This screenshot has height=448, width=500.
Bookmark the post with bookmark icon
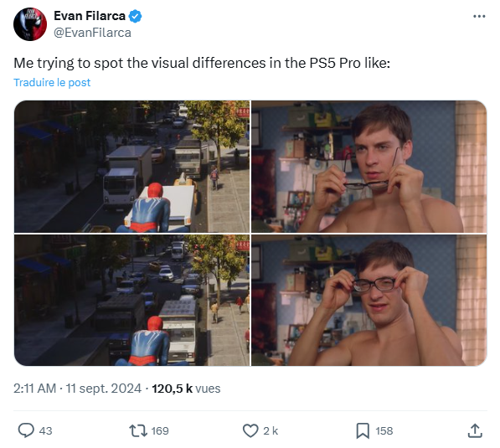pyautogui.click(x=363, y=430)
